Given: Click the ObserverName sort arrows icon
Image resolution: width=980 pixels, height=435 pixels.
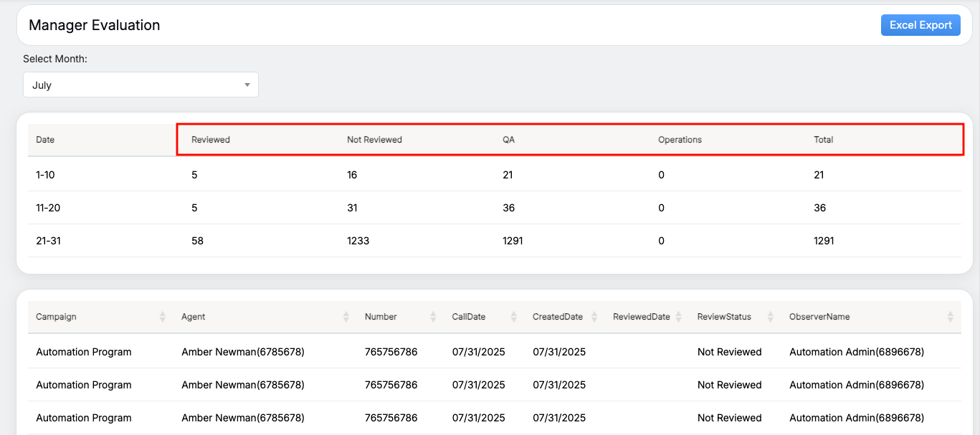Looking at the screenshot, I should point(950,317).
